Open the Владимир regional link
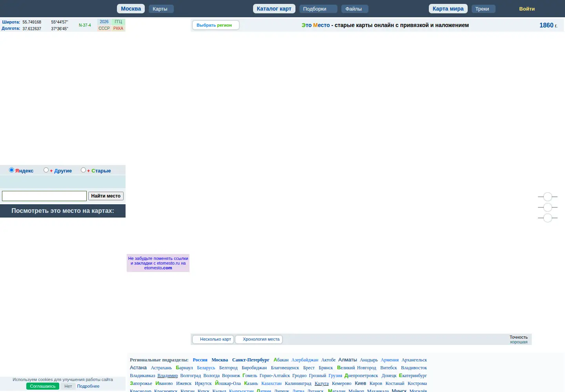This screenshot has height=392, width=565. pos(168,376)
